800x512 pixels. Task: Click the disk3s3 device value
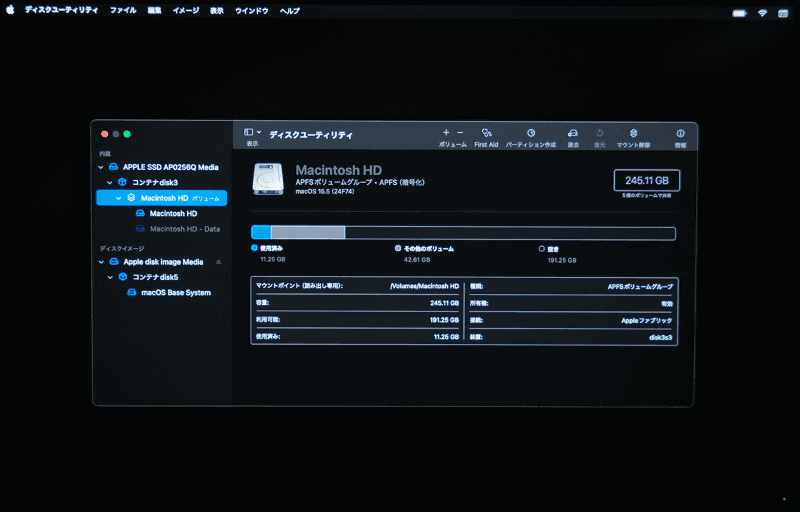660,337
